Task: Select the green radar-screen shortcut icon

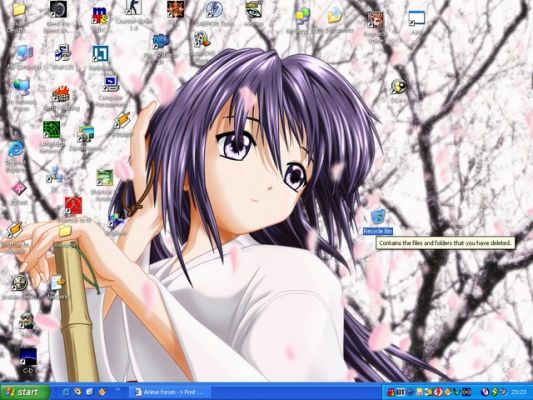Action: click(x=51, y=129)
